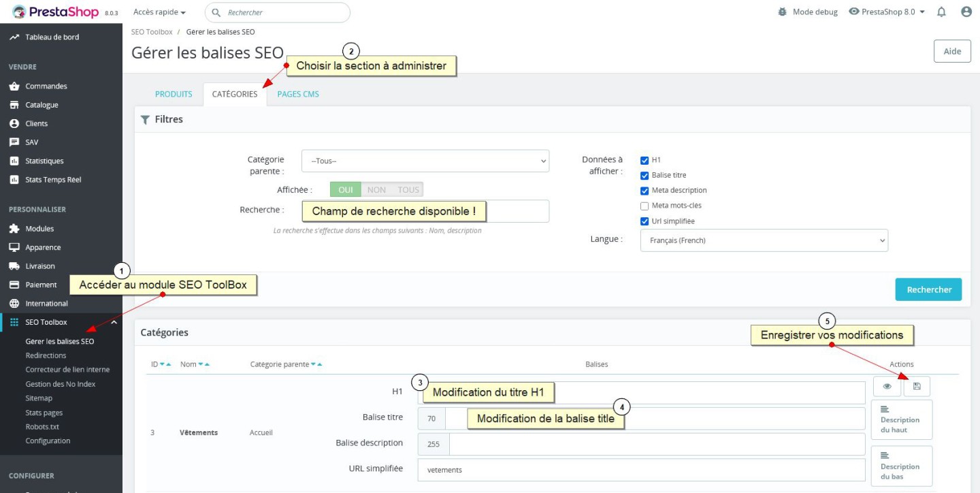Image resolution: width=980 pixels, height=493 pixels.
Task: Open the notifications bell
Action: 942,12
